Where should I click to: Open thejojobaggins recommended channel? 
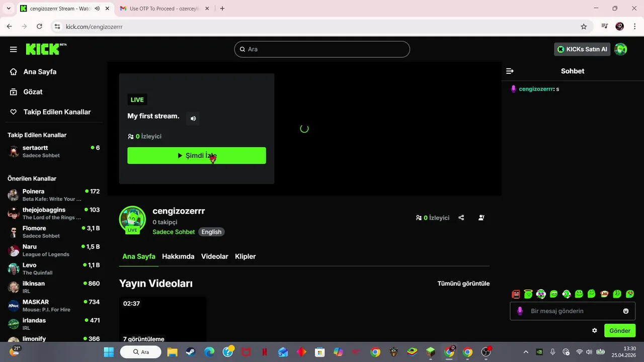[53, 213]
